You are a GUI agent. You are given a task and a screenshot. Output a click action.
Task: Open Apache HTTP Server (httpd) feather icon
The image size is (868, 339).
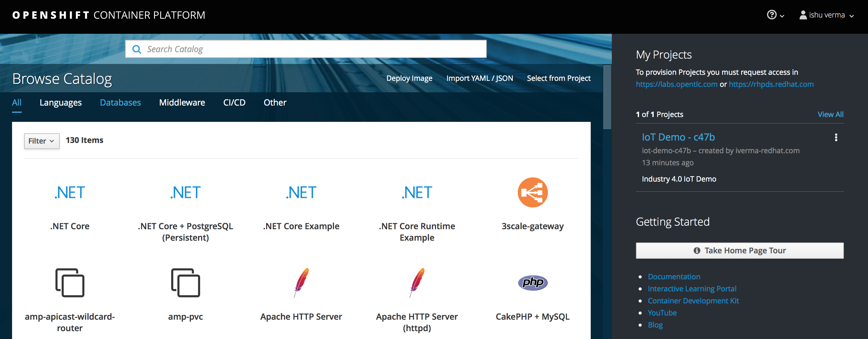417,283
